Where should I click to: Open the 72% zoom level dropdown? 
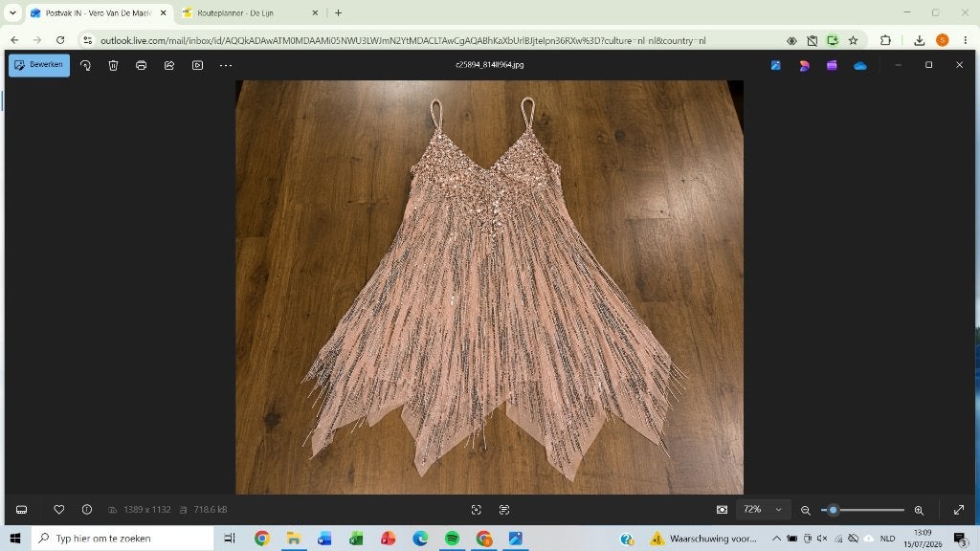click(x=763, y=510)
